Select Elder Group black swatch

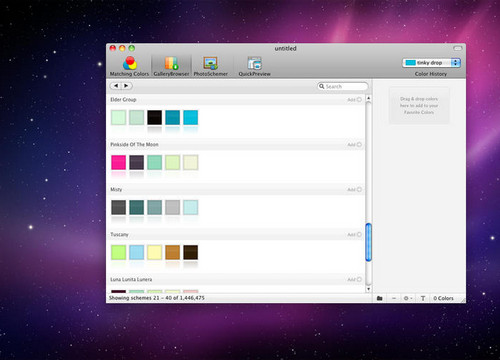tap(155, 118)
